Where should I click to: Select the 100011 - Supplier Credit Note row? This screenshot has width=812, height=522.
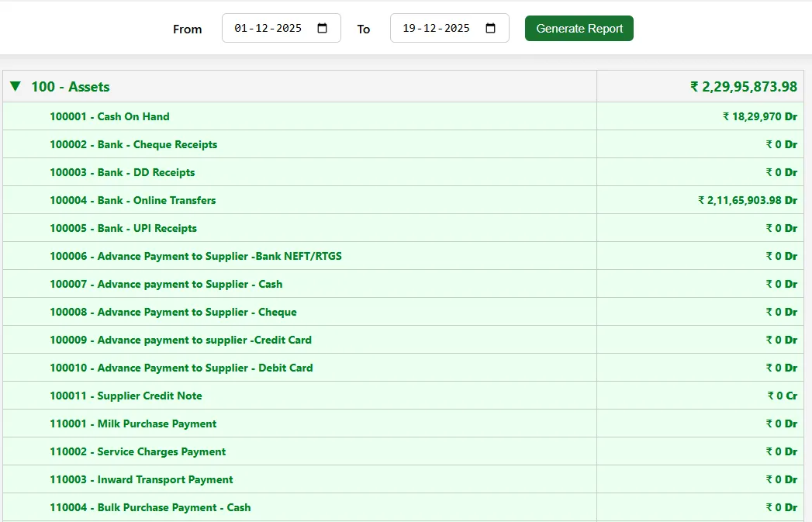403,396
